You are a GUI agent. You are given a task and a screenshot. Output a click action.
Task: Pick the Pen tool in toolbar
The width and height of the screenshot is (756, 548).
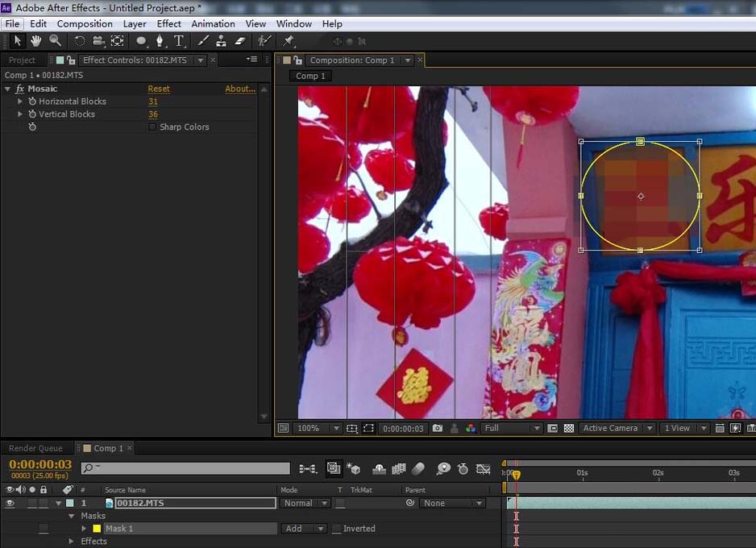(160, 40)
